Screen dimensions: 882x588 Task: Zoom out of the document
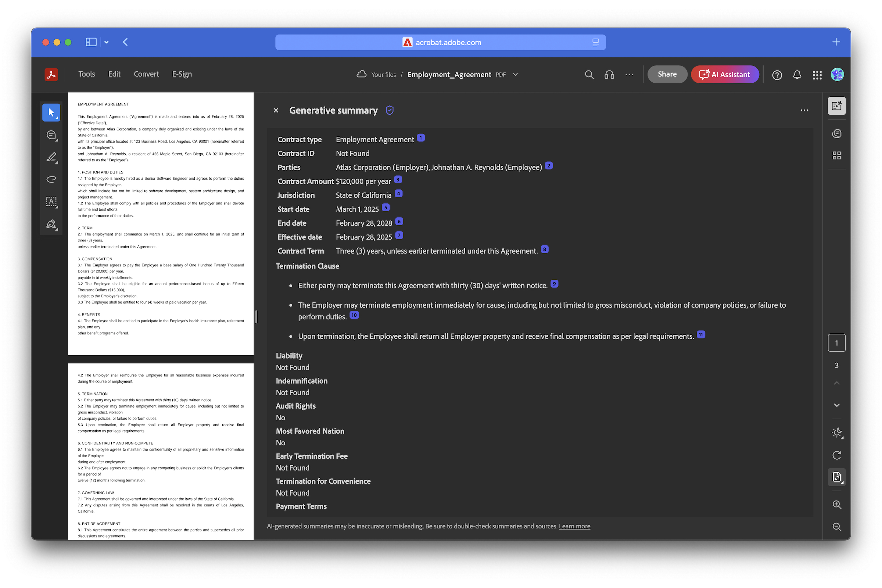click(x=837, y=527)
